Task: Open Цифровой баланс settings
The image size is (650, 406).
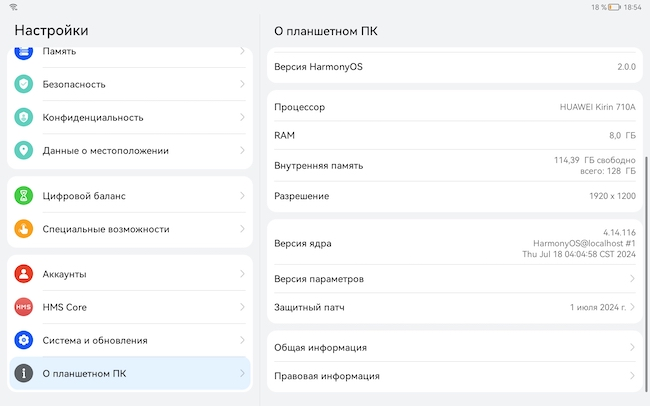Action: 130,196
